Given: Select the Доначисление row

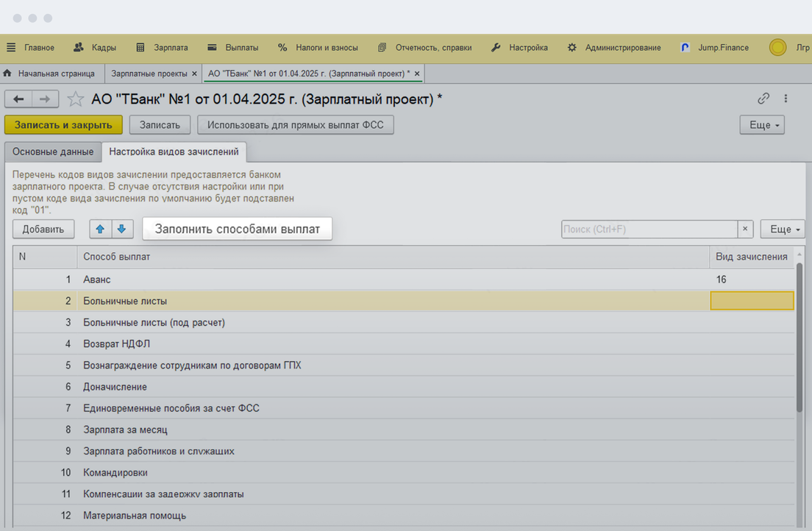Looking at the screenshot, I should click(403, 387).
